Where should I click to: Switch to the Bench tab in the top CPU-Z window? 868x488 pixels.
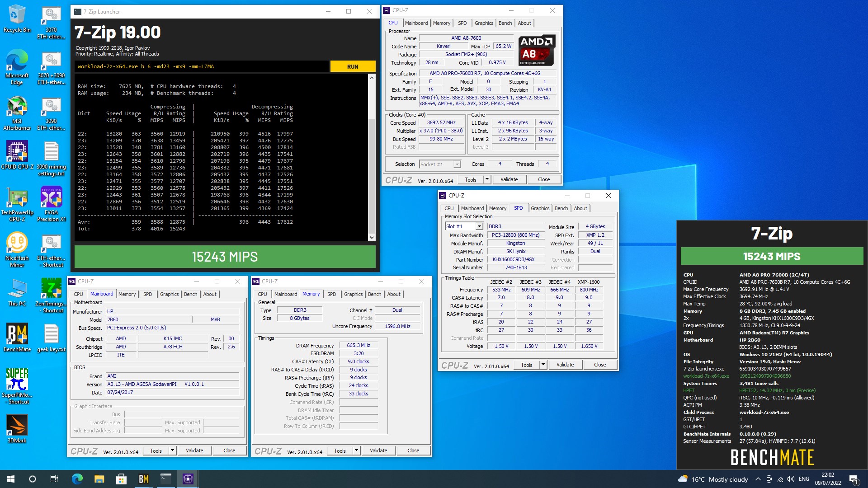505,23
